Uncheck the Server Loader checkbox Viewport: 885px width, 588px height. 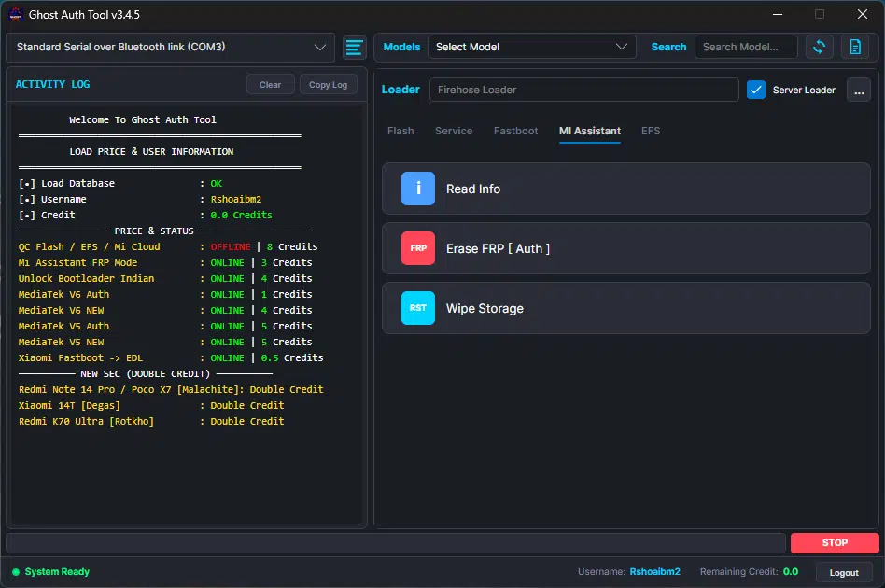(756, 90)
